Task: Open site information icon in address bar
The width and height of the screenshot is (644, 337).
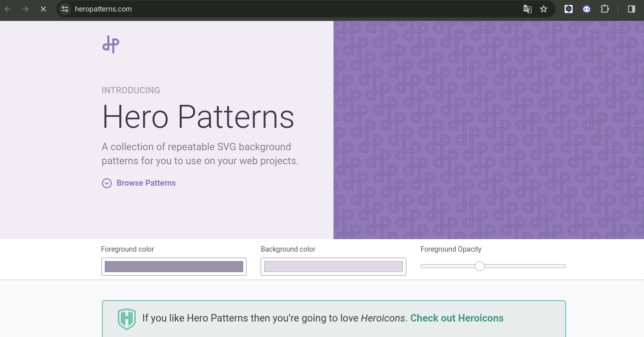Action: pos(65,9)
